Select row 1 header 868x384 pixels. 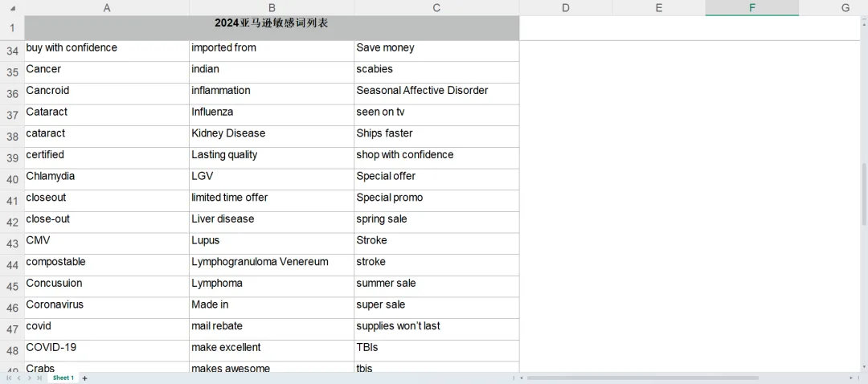(12, 28)
